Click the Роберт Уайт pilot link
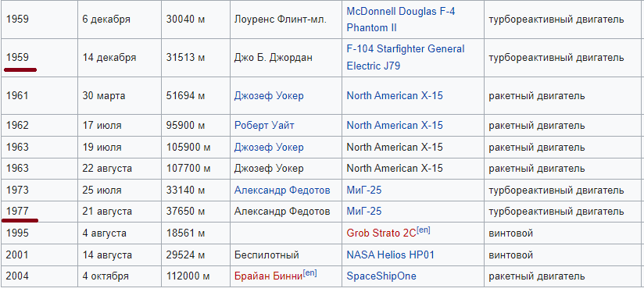The height and width of the screenshot is (292, 644). [x=264, y=126]
